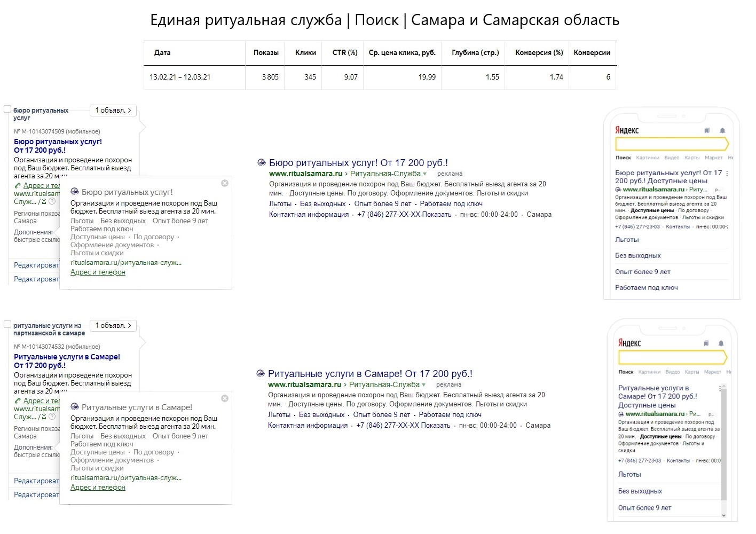Image resolution: width=756 pixels, height=534 pixels.
Task: Click download-arrow icon in 'бюро ритуальных услуг' group
Action: pyautogui.click(x=44, y=201)
